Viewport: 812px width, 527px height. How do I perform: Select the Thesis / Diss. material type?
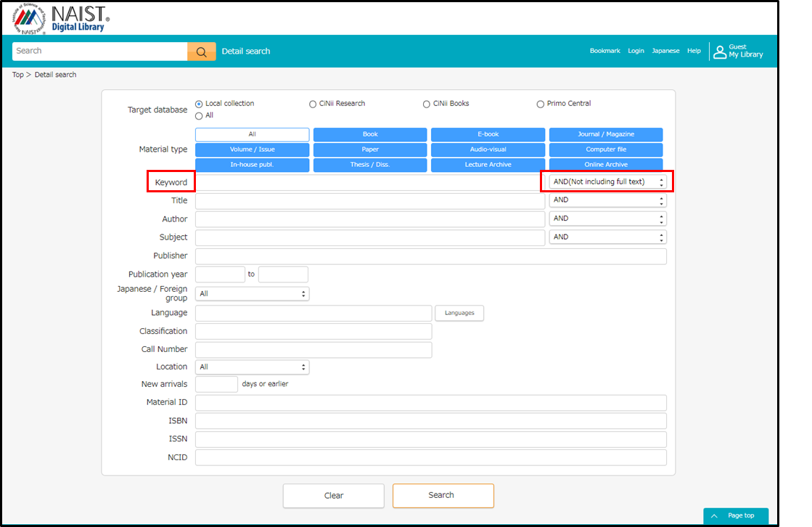370,165
